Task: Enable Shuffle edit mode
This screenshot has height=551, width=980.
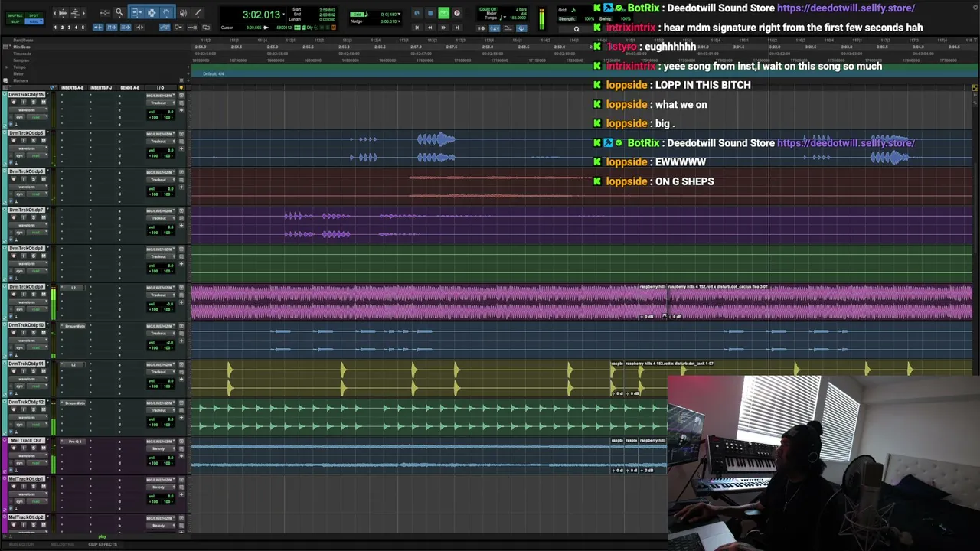Action: 15,15
